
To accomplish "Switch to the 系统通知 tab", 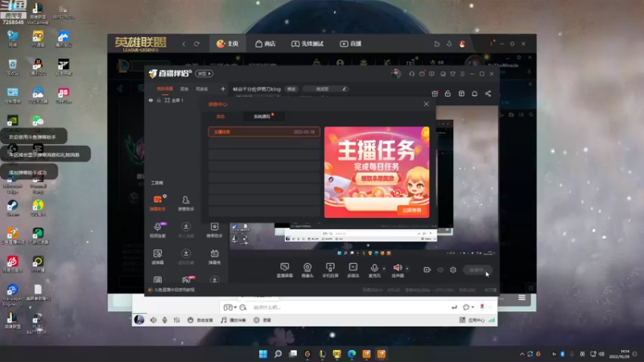I will 262,117.
